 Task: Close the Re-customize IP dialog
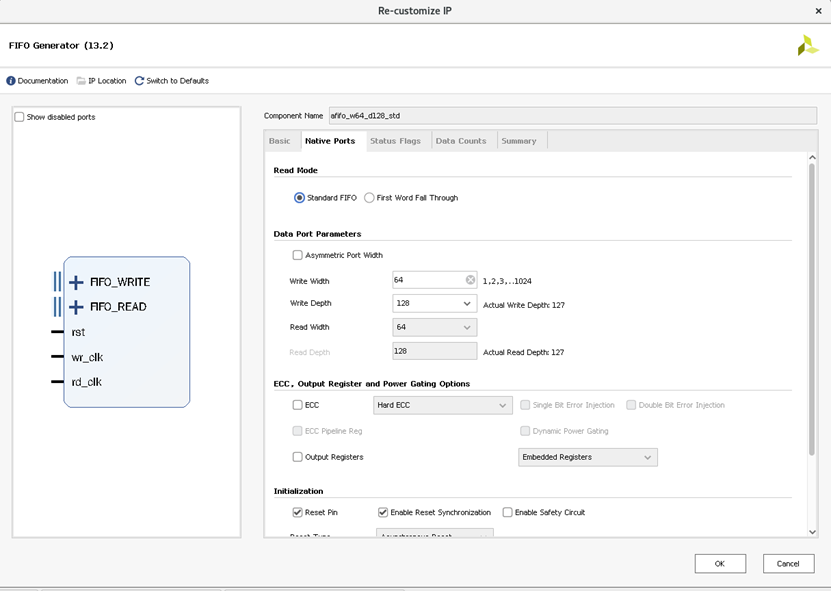818,11
